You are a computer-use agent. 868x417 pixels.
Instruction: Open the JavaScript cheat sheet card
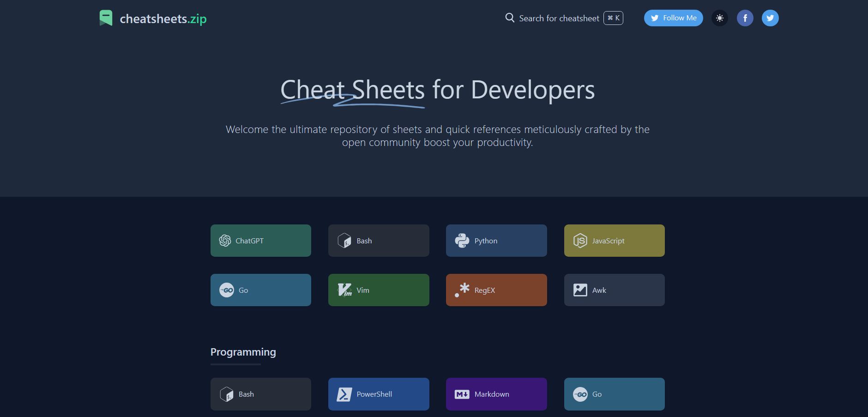[615, 241]
